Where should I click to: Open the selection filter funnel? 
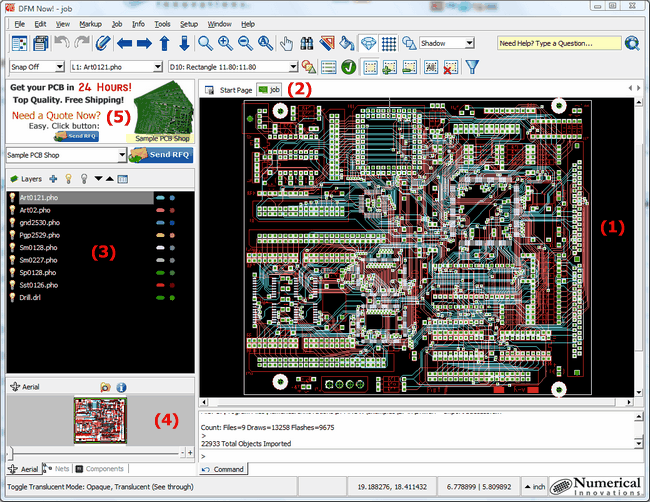point(472,67)
